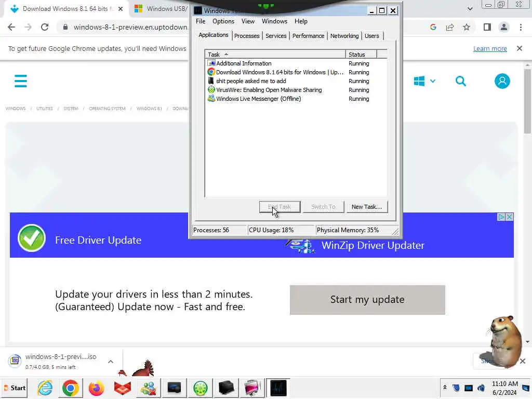Open the AdChoices icon on the ad
Screen dimensions: 532x399
pyautogui.click(x=501, y=217)
